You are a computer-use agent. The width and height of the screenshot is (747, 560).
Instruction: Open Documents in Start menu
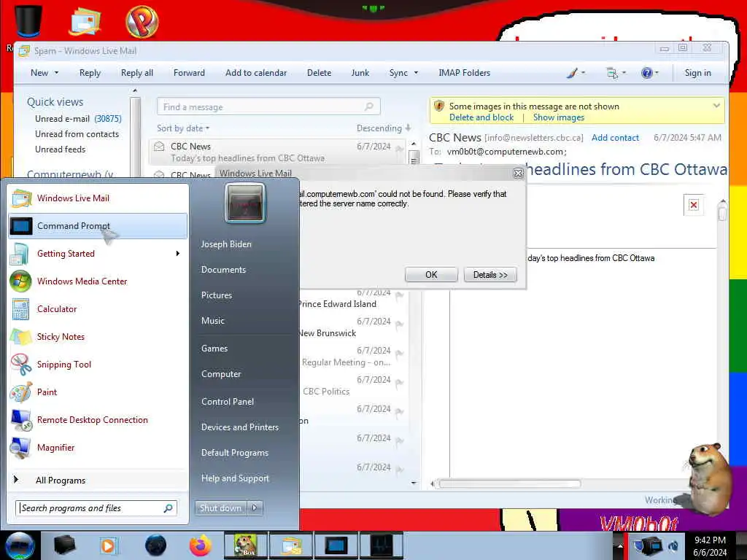[223, 270]
